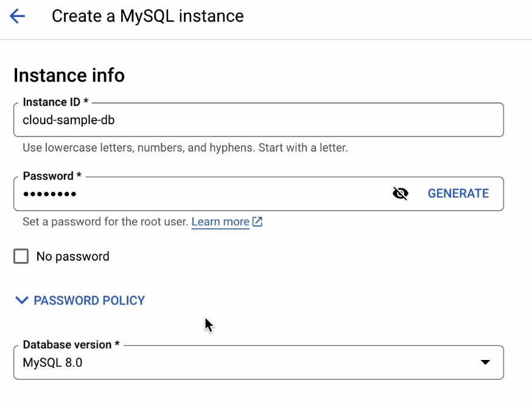Generate a random root password
The width and height of the screenshot is (532, 402).
pyautogui.click(x=458, y=194)
